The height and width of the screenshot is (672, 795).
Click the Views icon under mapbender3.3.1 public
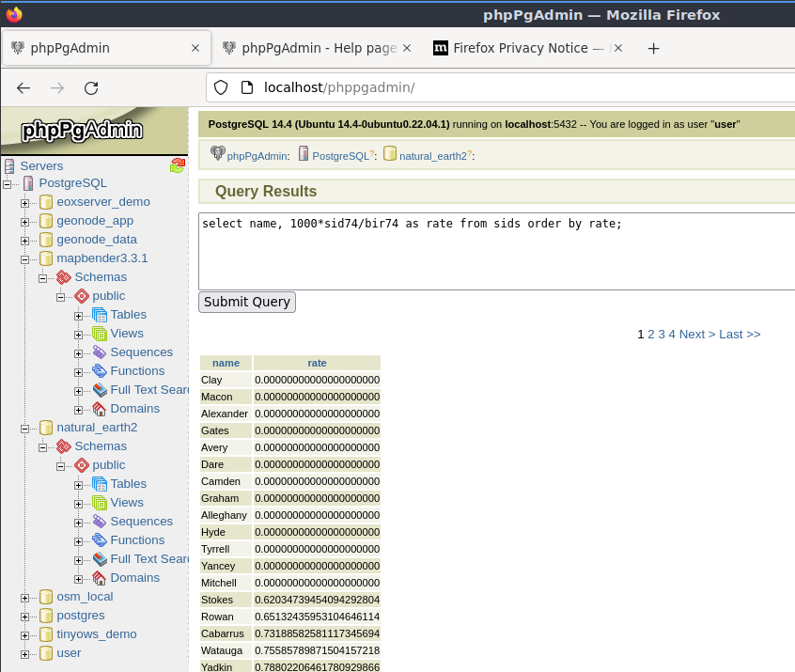point(100,334)
